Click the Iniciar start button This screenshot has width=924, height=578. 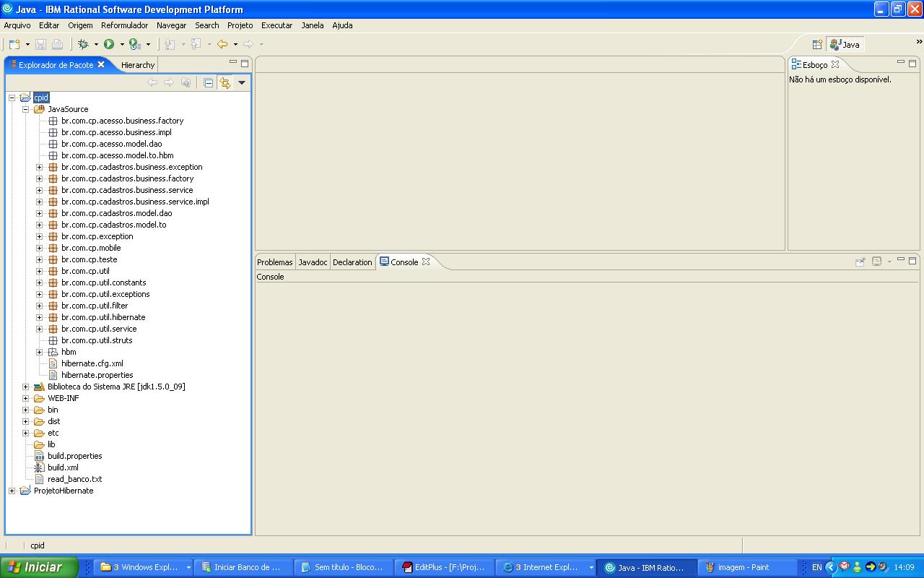pyautogui.click(x=39, y=567)
